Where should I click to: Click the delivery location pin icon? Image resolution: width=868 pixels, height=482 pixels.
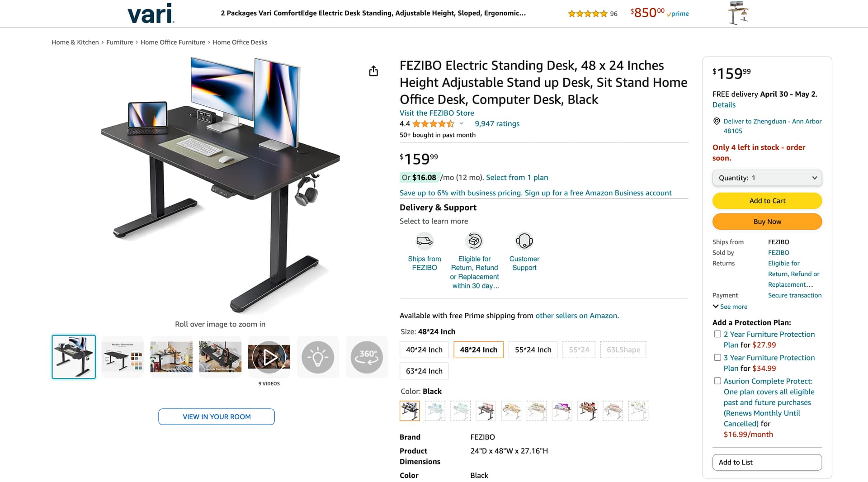(x=717, y=121)
